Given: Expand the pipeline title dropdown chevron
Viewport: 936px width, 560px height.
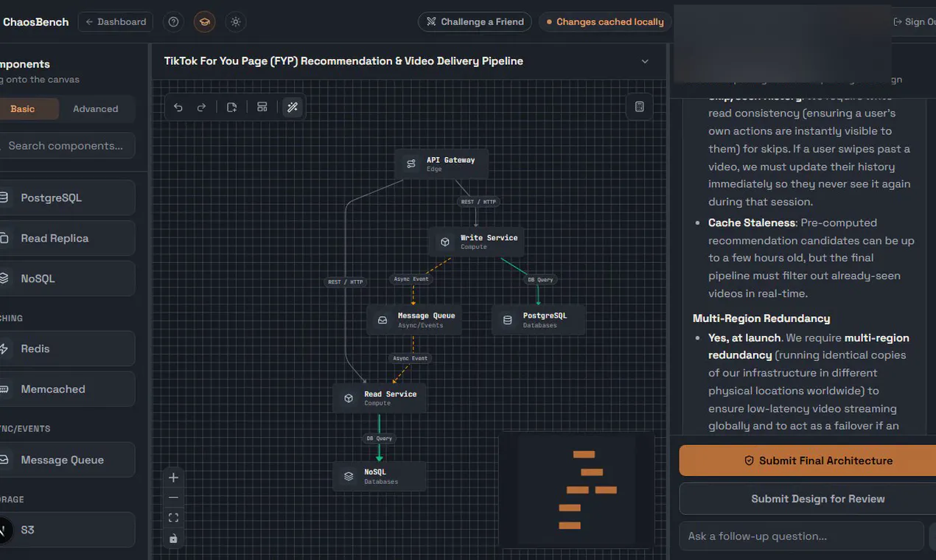Looking at the screenshot, I should pyautogui.click(x=645, y=61).
